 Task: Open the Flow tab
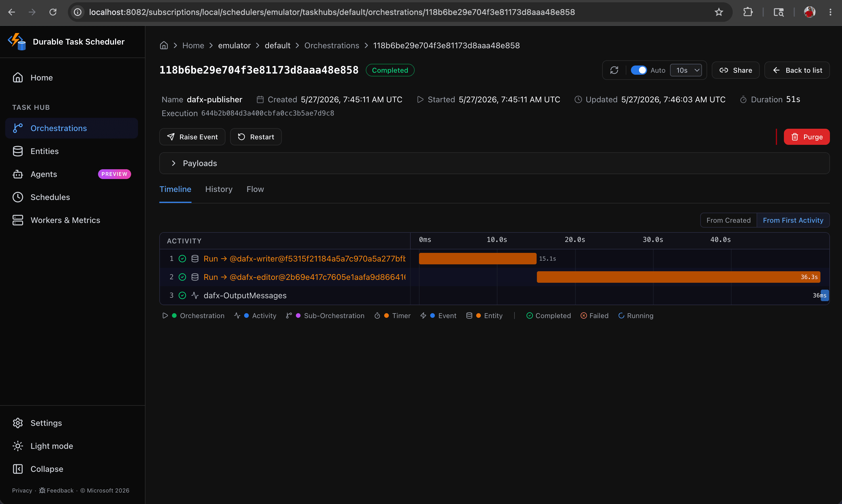pyautogui.click(x=255, y=189)
